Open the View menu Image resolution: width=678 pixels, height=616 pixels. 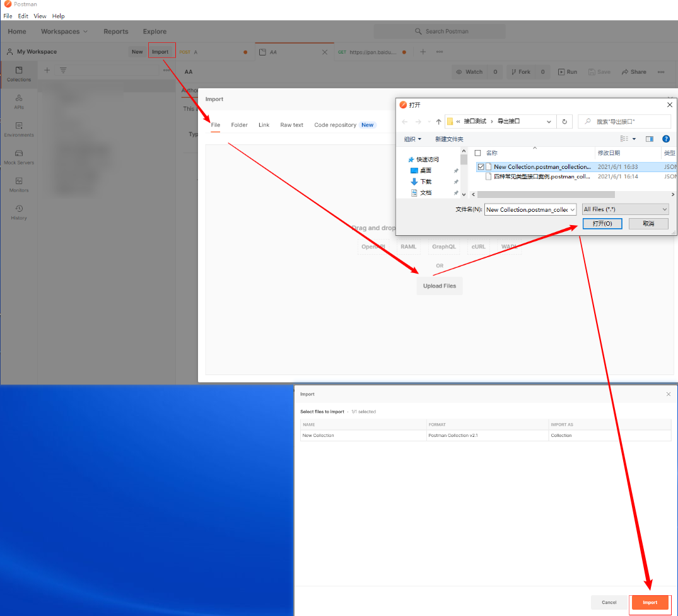(x=40, y=16)
